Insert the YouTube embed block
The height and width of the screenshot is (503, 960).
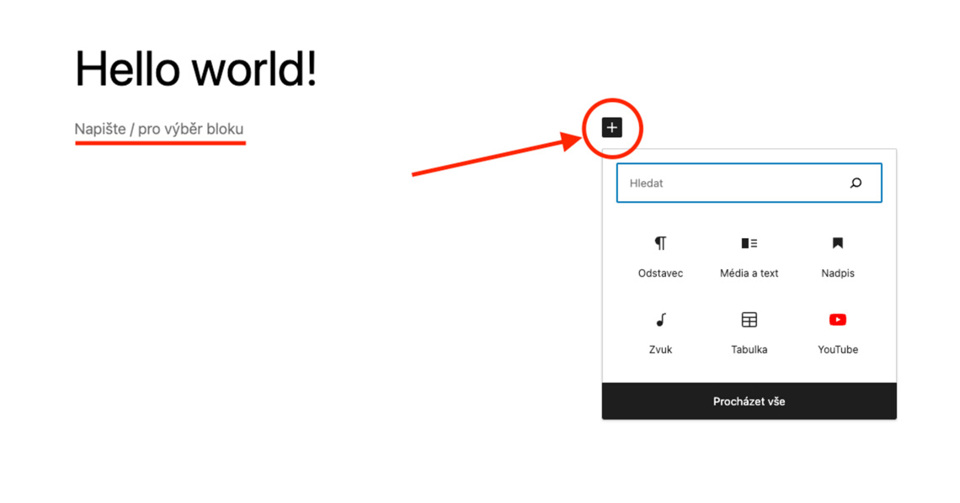coord(838,333)
